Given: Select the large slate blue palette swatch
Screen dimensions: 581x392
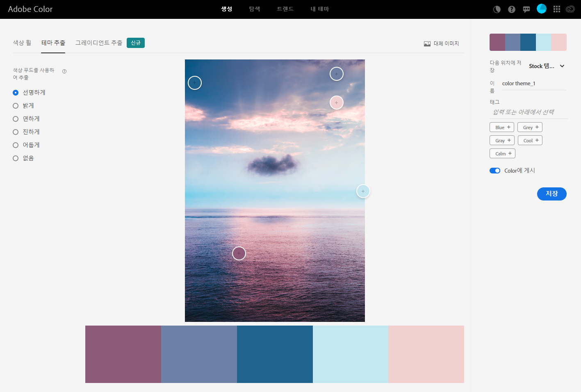Looking at the screenshot, I should (199, 354).
